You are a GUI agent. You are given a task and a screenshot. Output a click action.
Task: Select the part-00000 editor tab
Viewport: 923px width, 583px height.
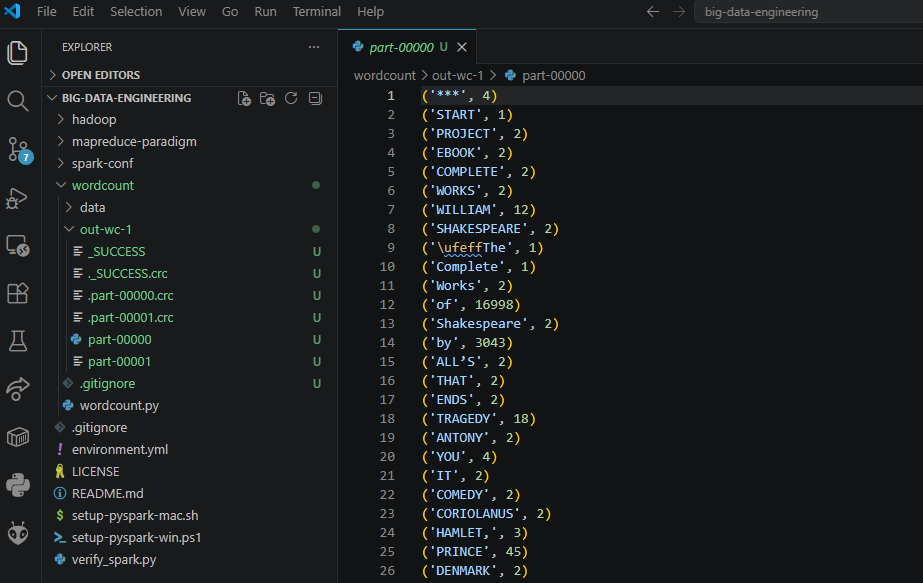407,47
